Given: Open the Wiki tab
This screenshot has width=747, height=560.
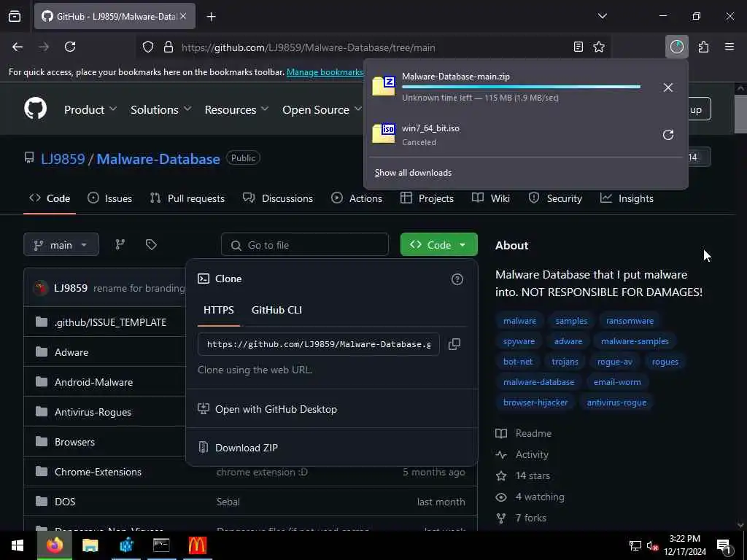Looking at the screenshot, I should coord(491,198).
